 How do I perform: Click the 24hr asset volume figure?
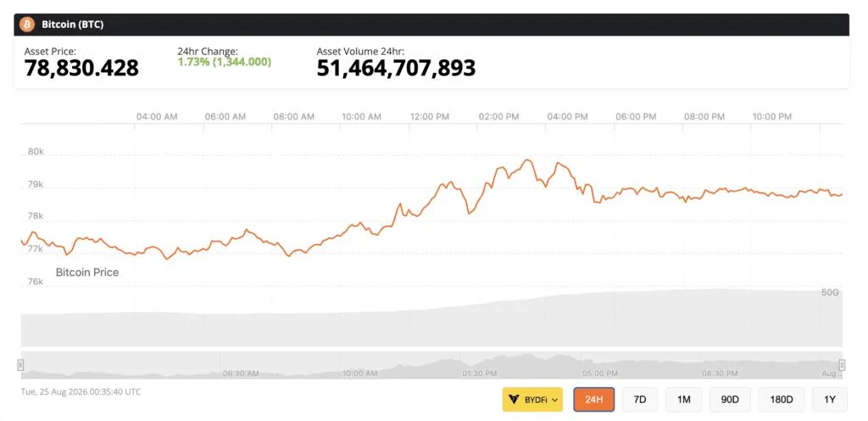tap(396, 68)
